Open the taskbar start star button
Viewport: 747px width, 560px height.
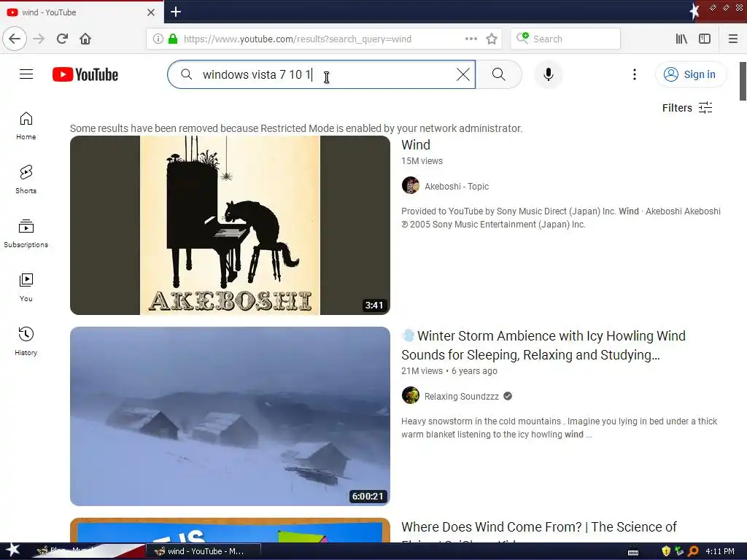[13, 551]
